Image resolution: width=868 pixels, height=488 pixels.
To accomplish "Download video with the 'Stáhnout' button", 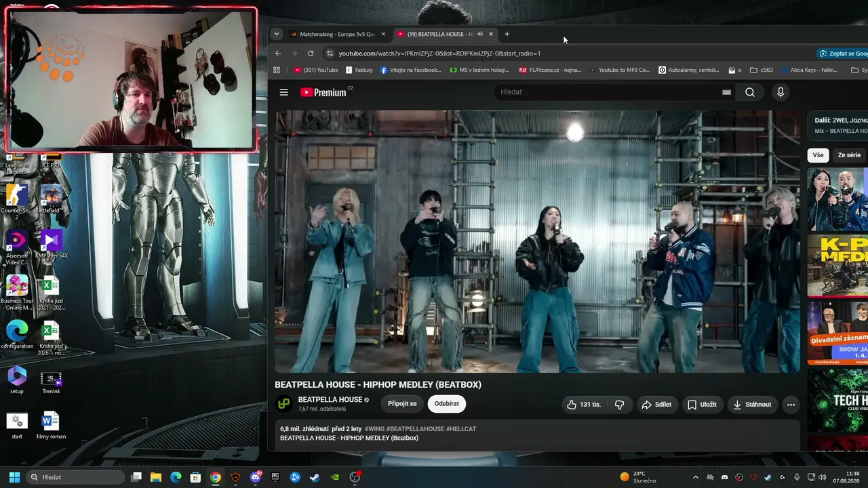I will pos(753,405).
